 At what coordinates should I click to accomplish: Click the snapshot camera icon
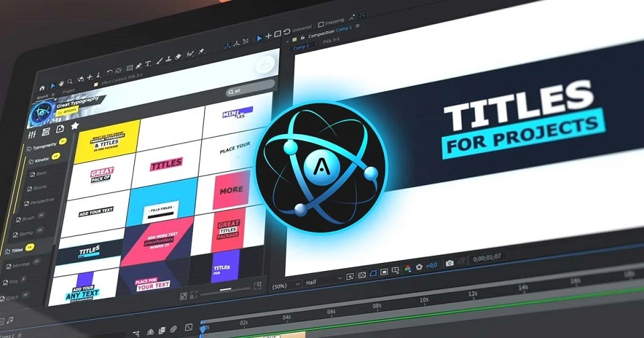[449, 263]
